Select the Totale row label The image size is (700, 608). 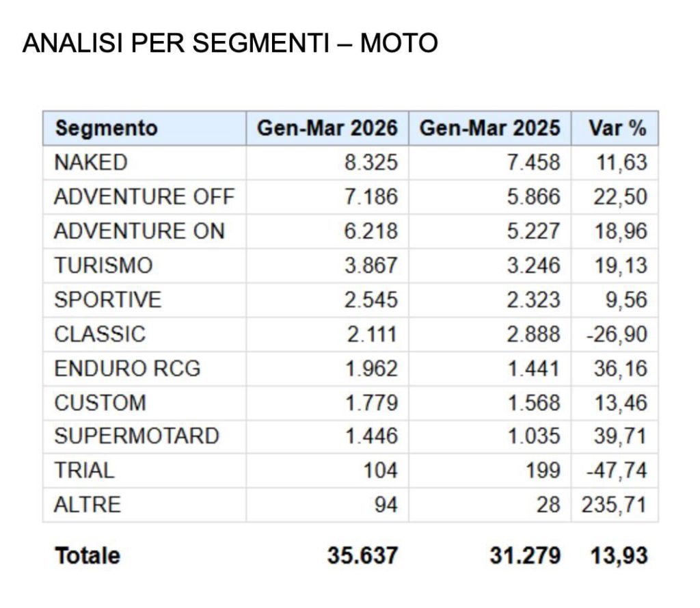click(87, 555)
